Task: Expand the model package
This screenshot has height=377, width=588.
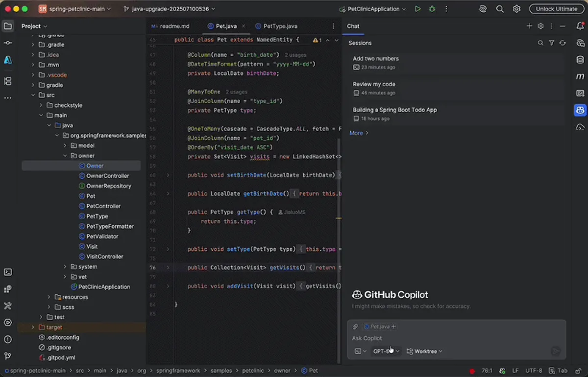Action: pos(65,145)
